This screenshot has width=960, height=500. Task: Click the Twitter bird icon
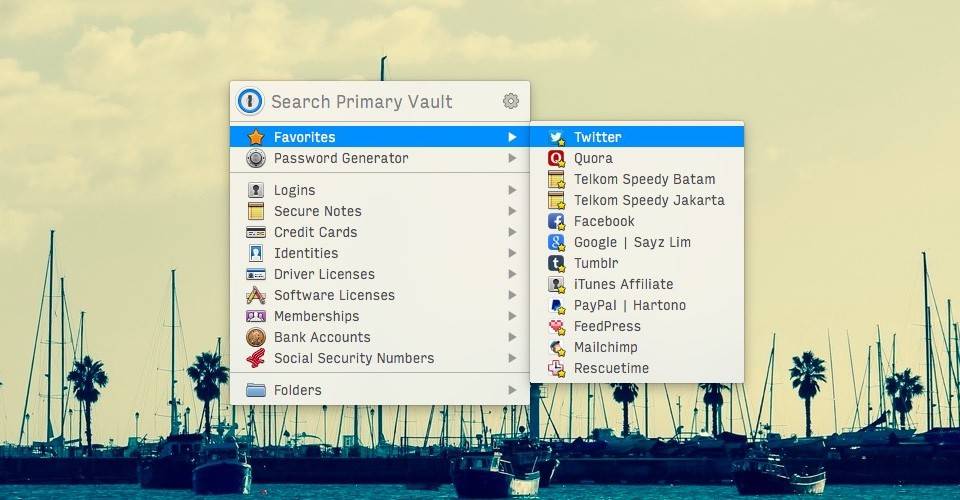click(x=556, y=137)
